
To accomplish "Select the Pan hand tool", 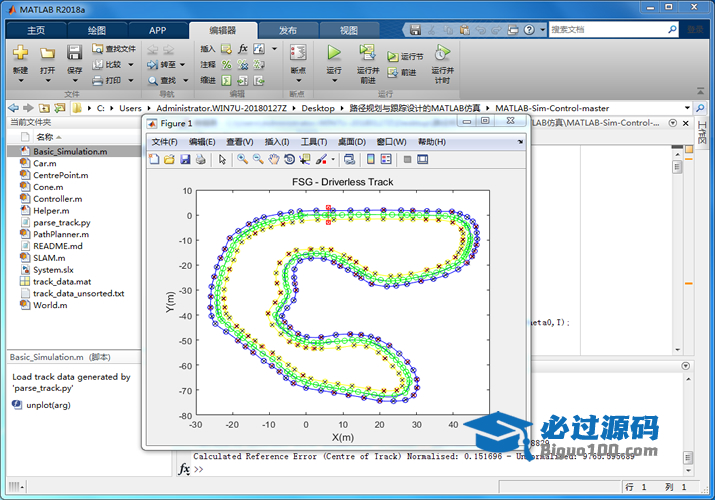I will pyautogui.click(x=273, y=159).
